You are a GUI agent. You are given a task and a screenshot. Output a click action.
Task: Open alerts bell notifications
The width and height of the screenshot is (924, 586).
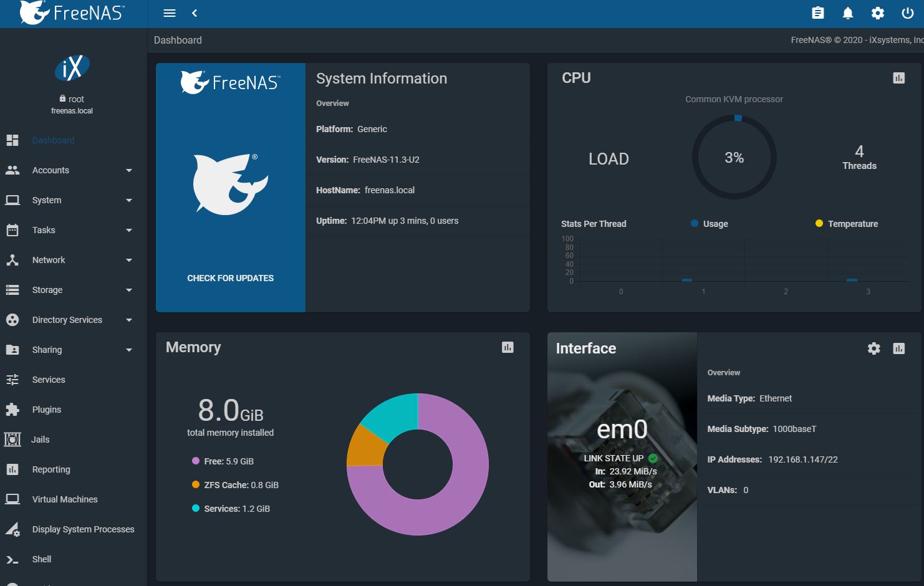pos(848,13)
